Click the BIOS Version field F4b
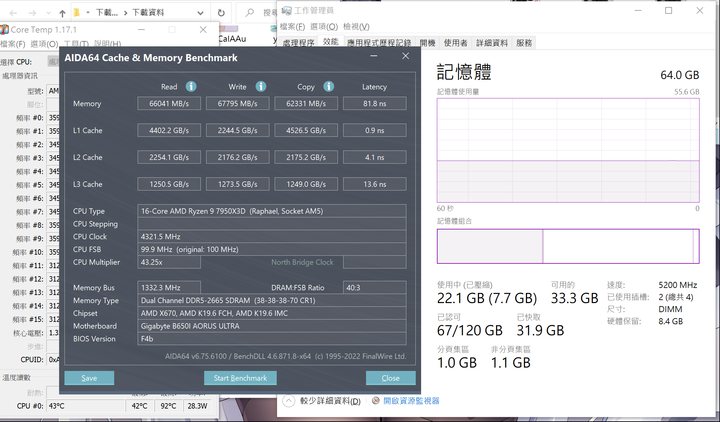The image size is (720, 422). [272, 339]
